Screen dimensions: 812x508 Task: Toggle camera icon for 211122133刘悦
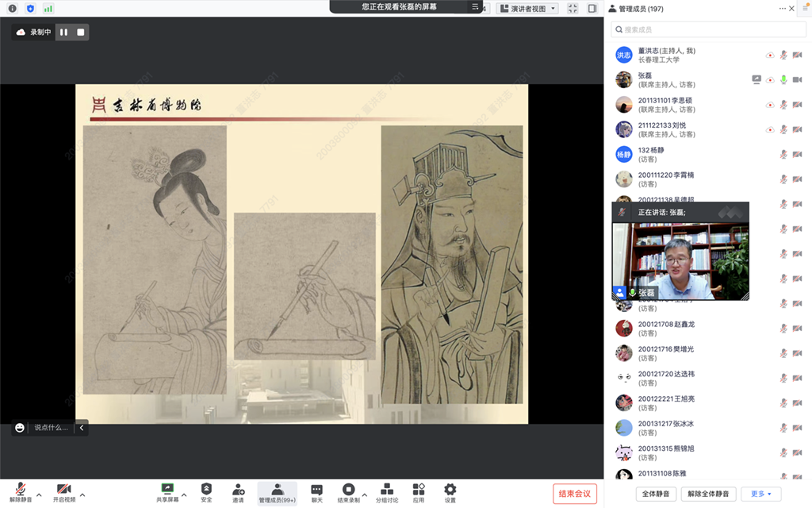click(x=798, y=129)
